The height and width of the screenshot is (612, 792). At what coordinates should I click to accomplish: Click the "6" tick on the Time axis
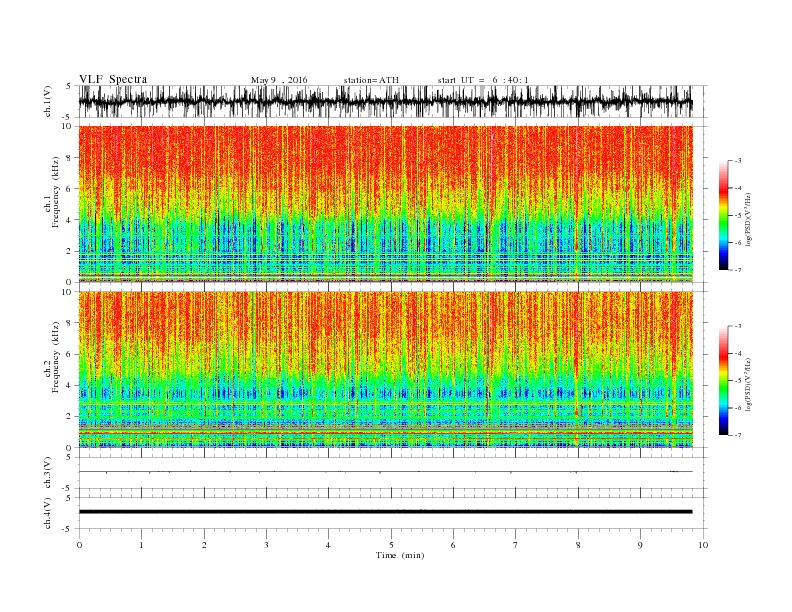tap(453, 545)
